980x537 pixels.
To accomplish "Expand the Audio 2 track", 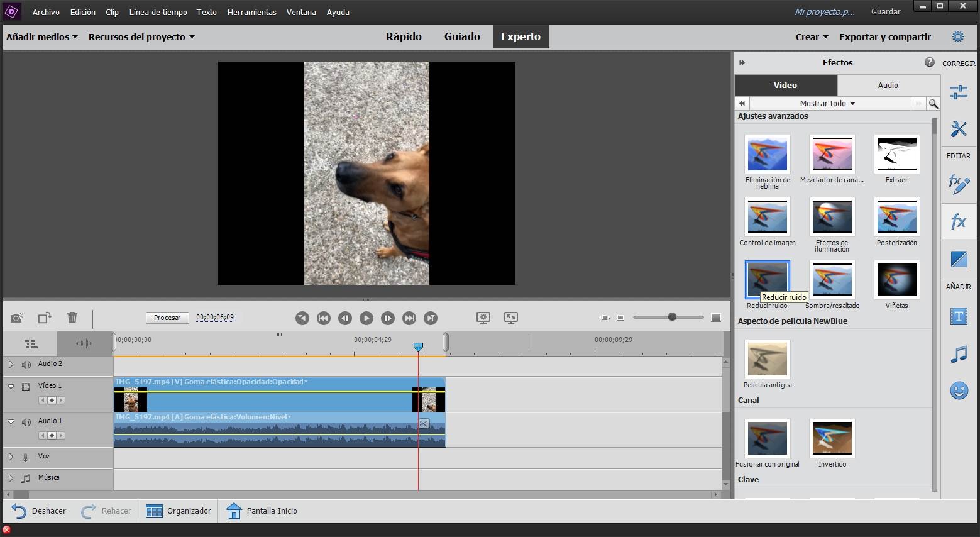I will click(11, 364).
